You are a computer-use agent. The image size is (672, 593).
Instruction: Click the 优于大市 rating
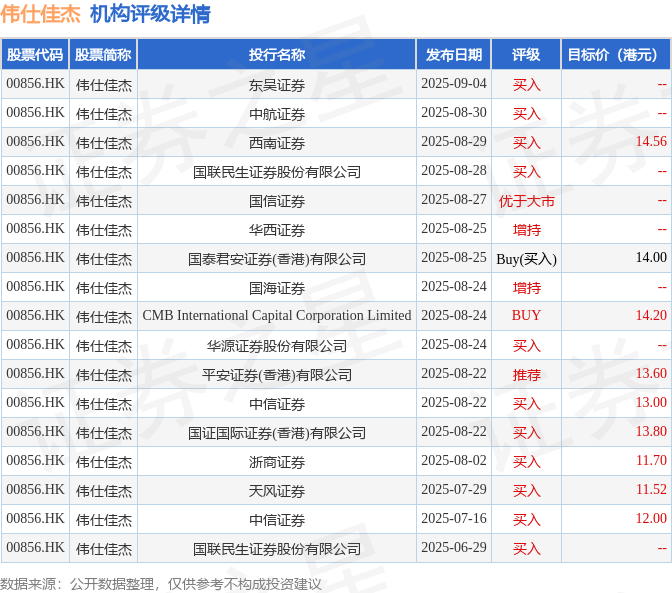point(526,201)
